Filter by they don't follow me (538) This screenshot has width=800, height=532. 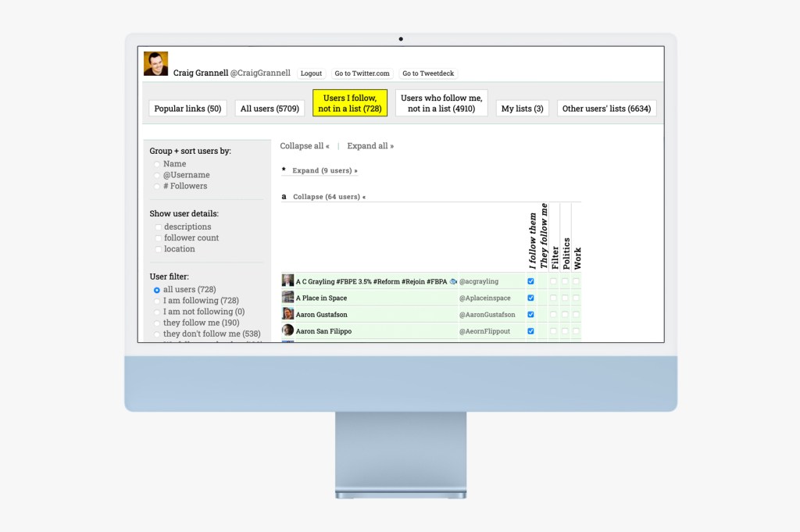[156, 334]
